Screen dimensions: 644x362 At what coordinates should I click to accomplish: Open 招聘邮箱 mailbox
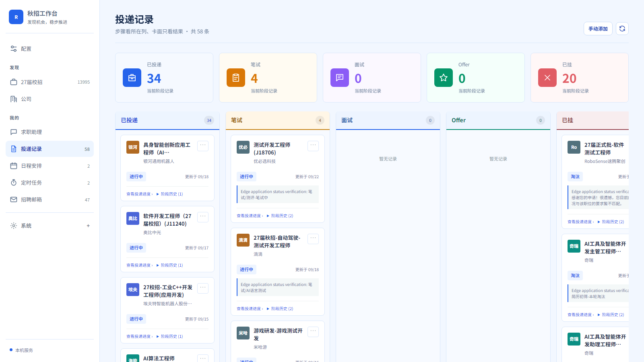tap(50, 200)
